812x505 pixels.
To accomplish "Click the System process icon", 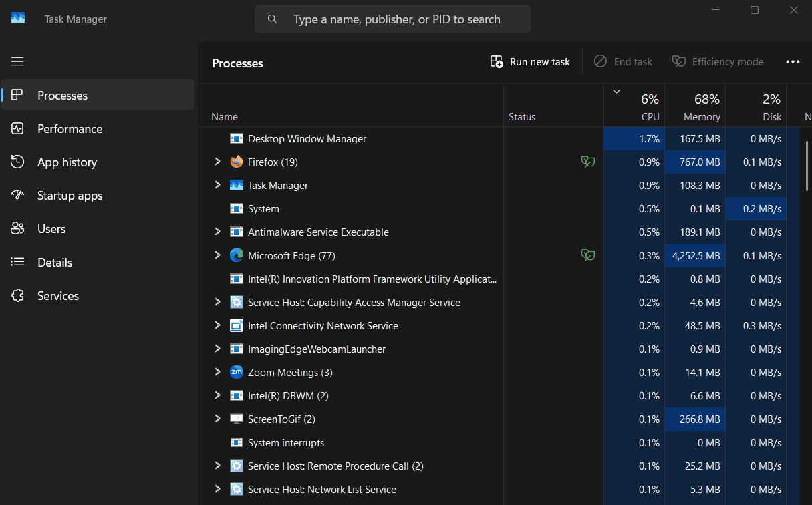I will [237, 208].
